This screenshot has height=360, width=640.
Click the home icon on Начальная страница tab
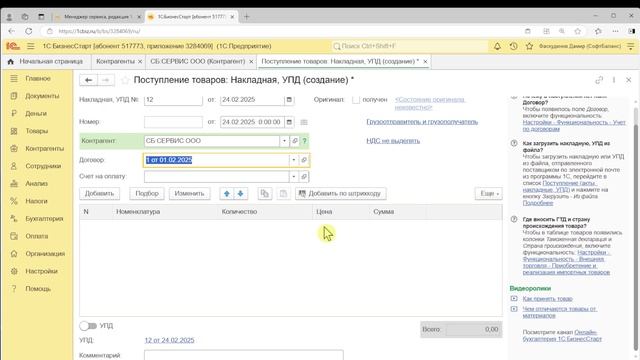tap(11, 62)
